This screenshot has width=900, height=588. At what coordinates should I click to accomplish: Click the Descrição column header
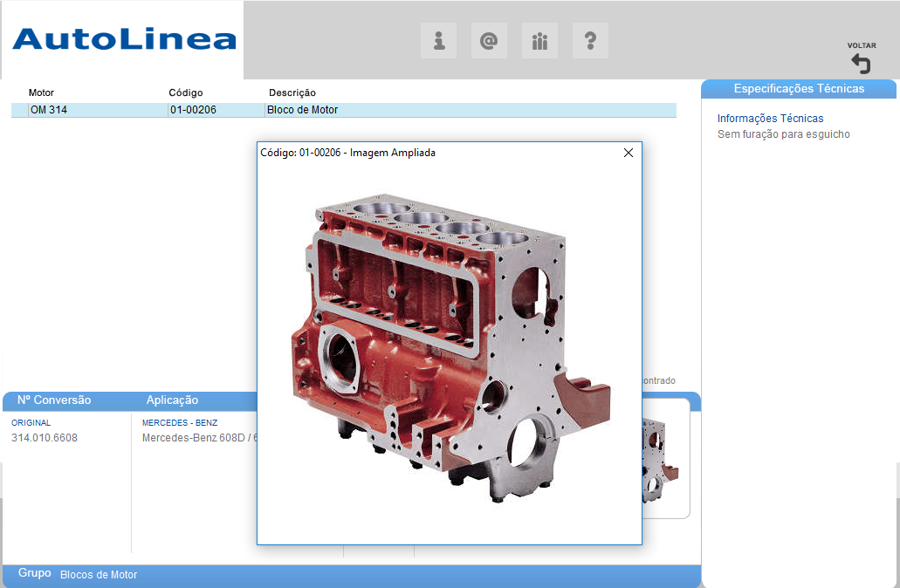click(292, 92)
